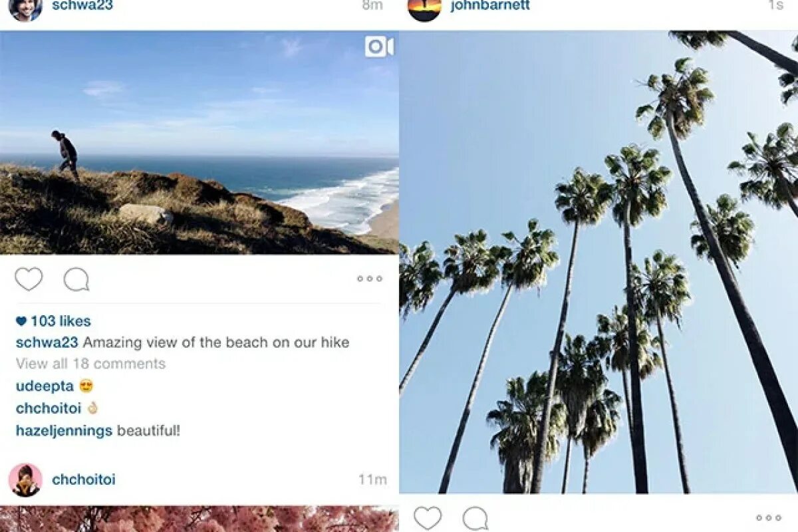Open comments on schwa23's beach post
This screenshot has height=532, width=798.
76,279
